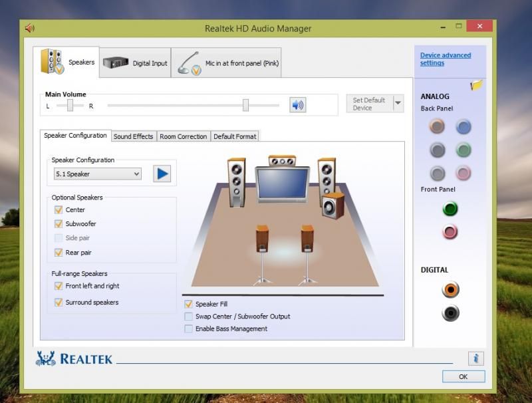The width and height of the screenshot is (532, 403).
Task: Disable Speaker Fill option
Action: (188, 304)
